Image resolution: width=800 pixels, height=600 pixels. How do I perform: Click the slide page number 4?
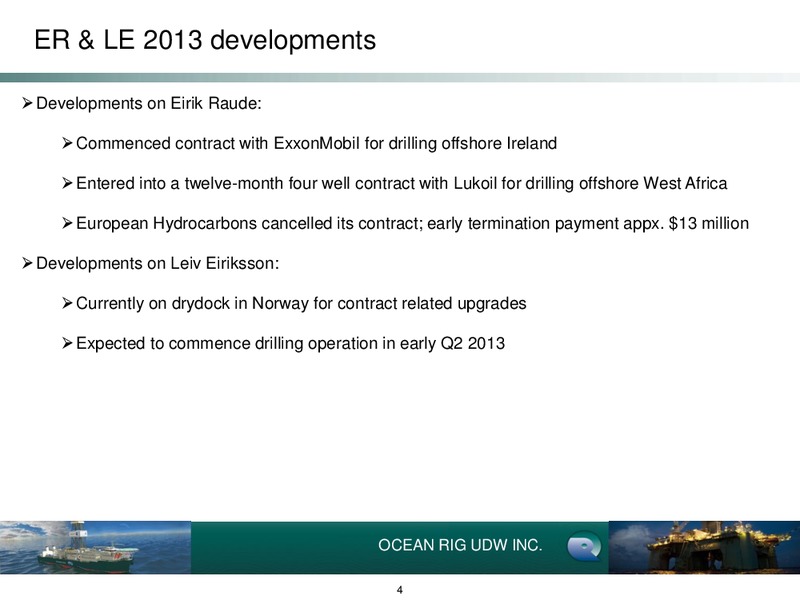point(399,590)
